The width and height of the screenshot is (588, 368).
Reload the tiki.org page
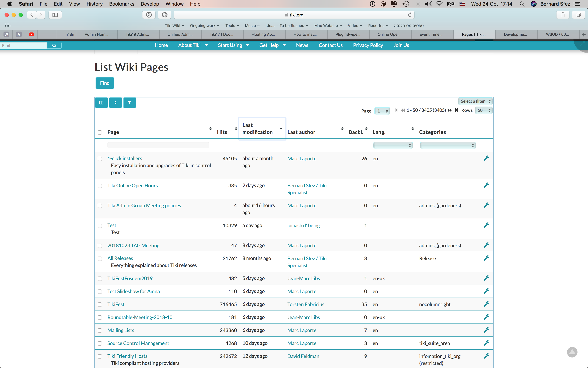pos(410,15)
